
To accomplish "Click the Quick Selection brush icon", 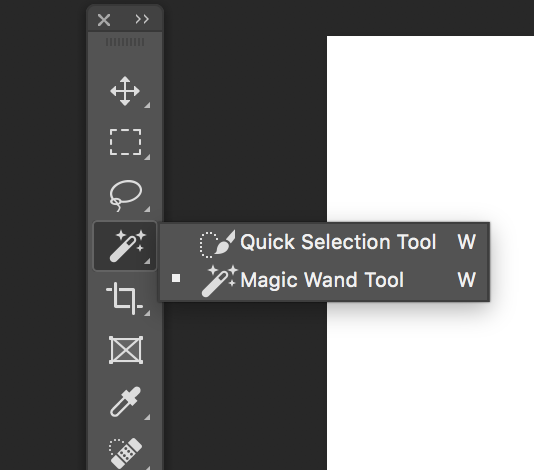I will click(x=217, y=244).
